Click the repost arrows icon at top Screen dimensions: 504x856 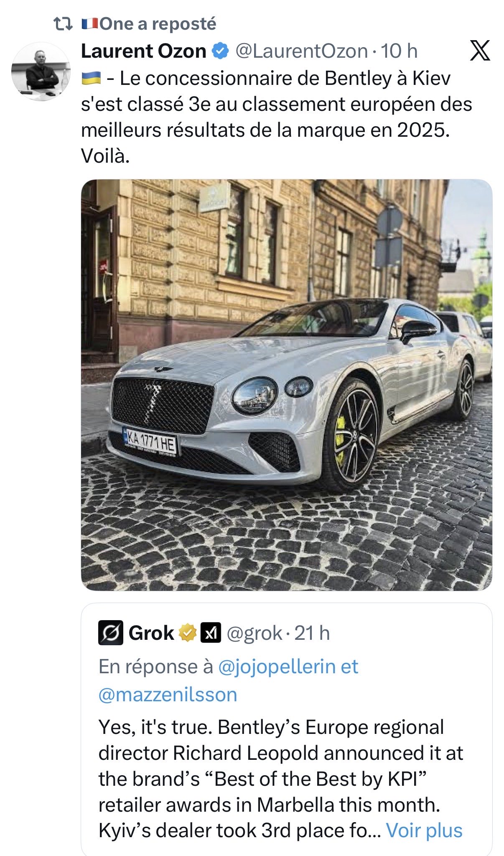pos(64,24)
